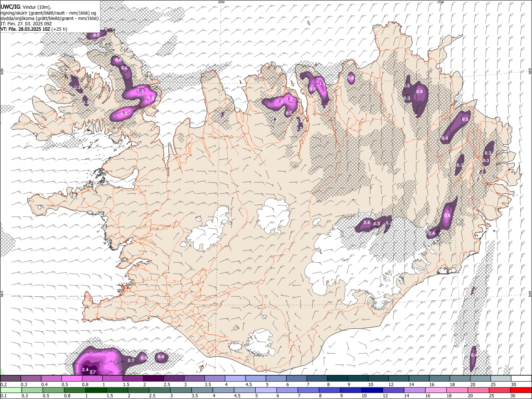This screenshot has width=532, height=399.
Task: Click the 'UWC/IG' title text
Action: click(10, 7)
